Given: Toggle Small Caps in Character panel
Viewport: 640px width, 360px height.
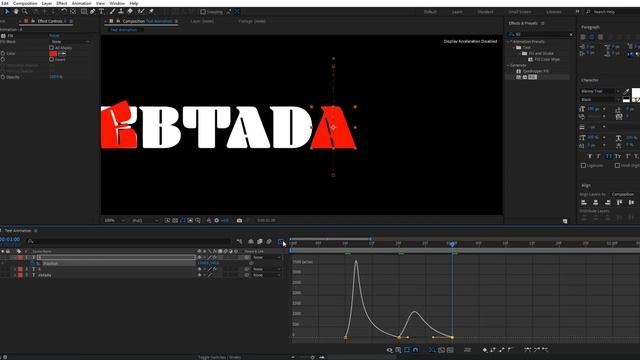Looking at the screenshot, I should coord(618,156).
